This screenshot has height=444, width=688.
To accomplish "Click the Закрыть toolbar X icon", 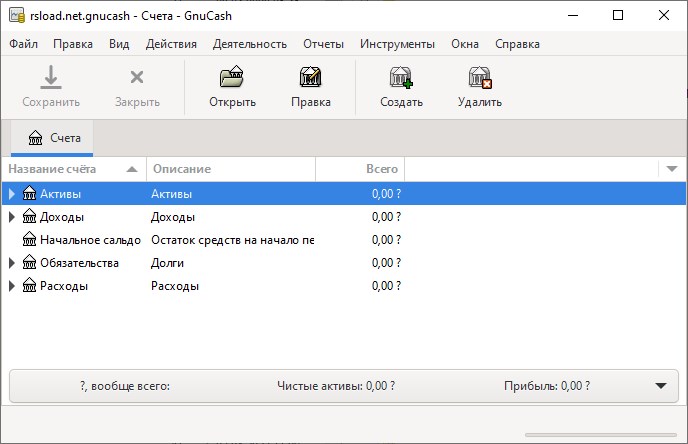I will click(137, 77).
